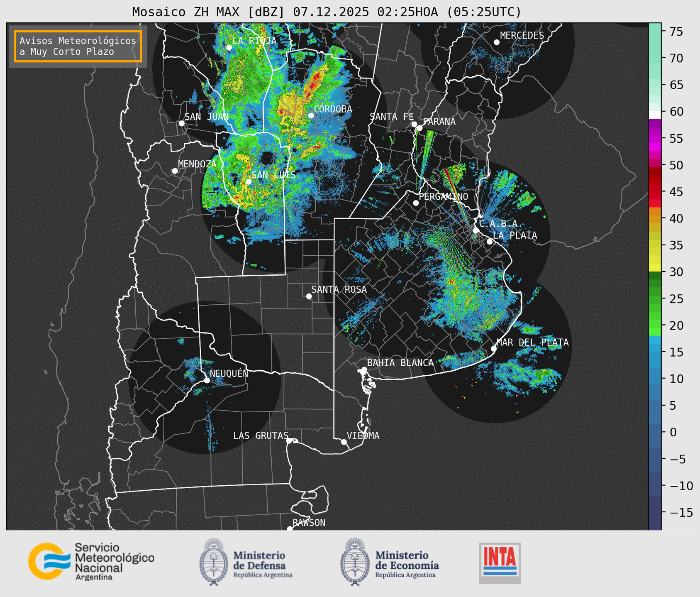Click the PERGAMINO city marker dot

click(x=416, y=203)
